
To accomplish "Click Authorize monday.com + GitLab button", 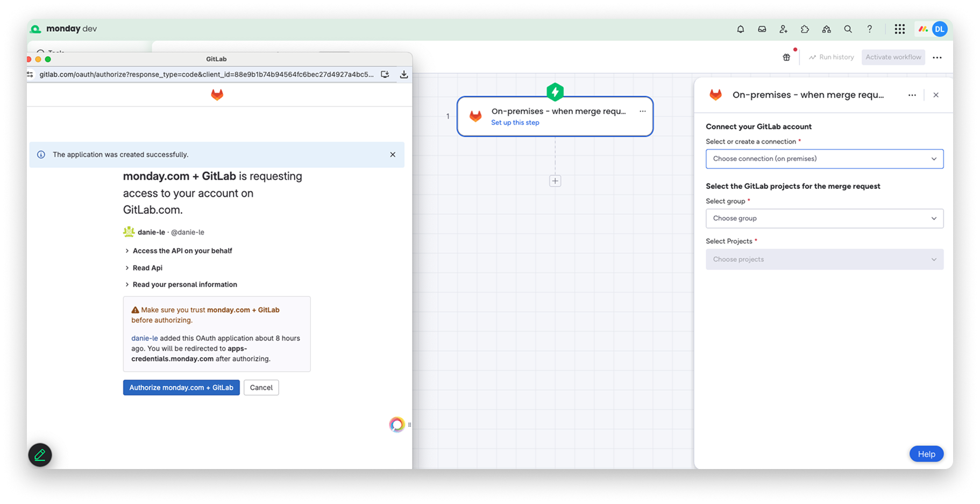I will coord(181,387).
